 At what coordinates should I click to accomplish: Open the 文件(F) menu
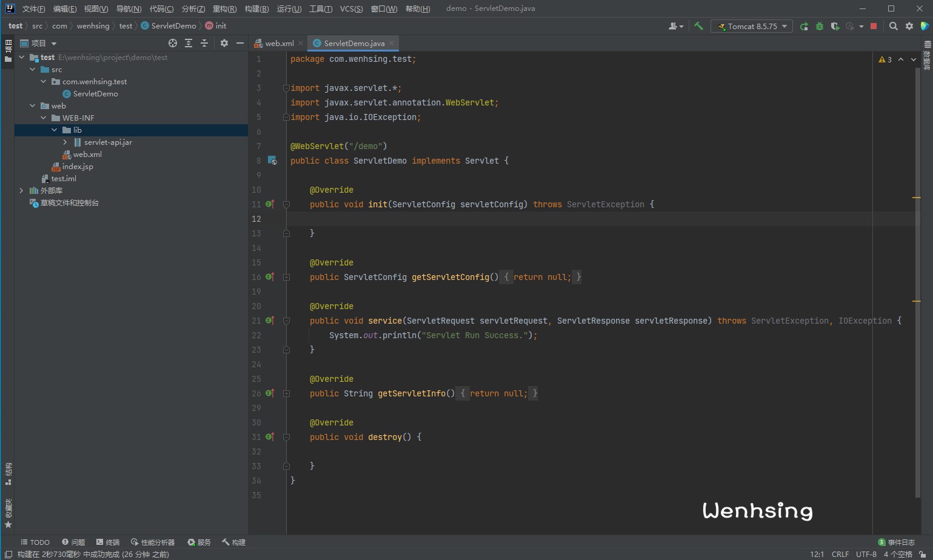click(33, 8)
